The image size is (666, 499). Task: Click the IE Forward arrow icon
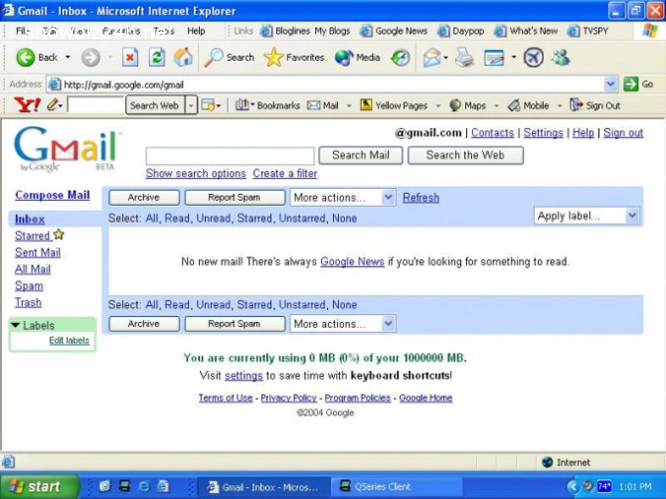pos(90,57)
